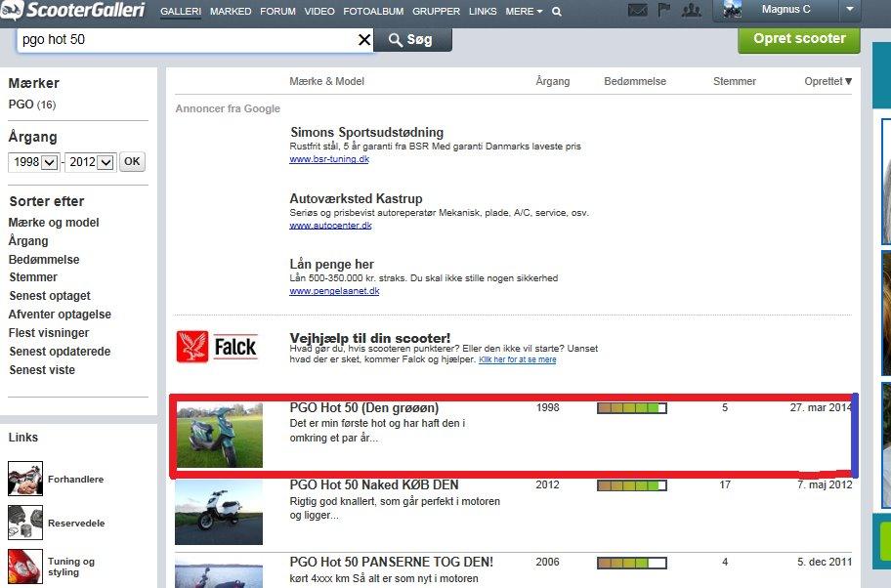Image resolution: width=891 pixels, height=588 pixels.
Task: Sort by Mærke og model
Action: pos(54,223)
